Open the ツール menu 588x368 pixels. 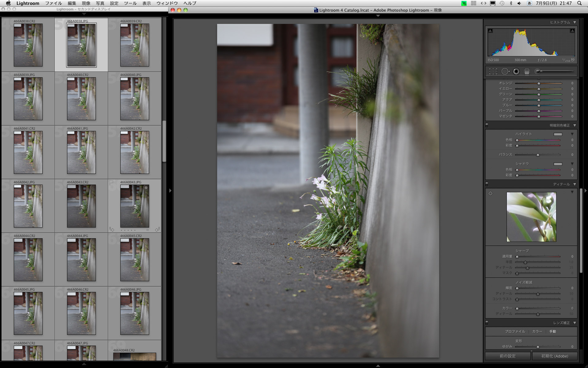tap(130, 3)
